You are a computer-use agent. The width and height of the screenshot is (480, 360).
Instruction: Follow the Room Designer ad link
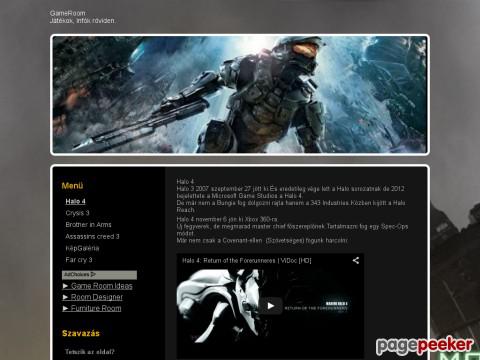[x=97, y=297]
